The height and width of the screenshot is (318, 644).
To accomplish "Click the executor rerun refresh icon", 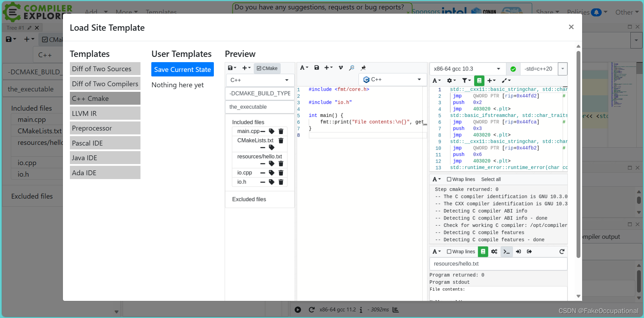I will coord(562,252).
